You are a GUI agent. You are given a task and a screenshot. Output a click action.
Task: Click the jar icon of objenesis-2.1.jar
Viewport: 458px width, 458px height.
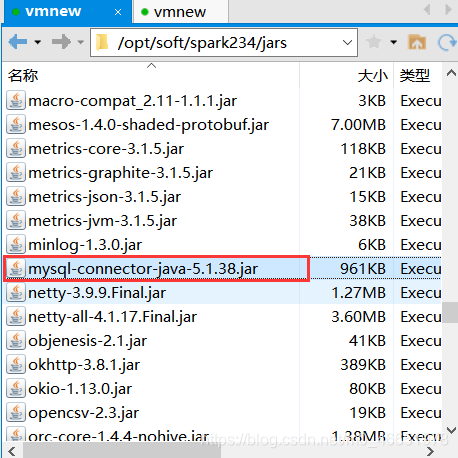pos(16,341)
